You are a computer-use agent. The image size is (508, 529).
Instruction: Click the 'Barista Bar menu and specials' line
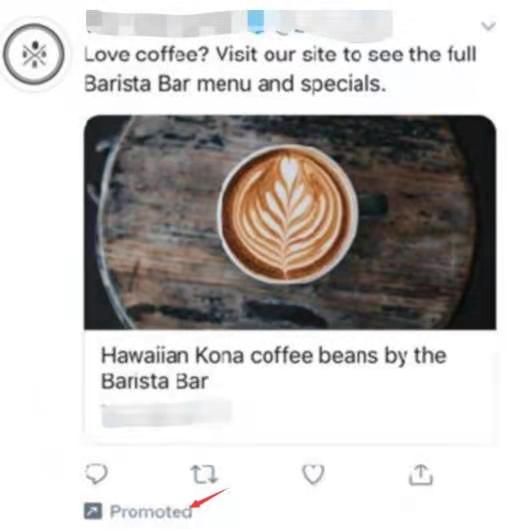[x=235, y=83]
